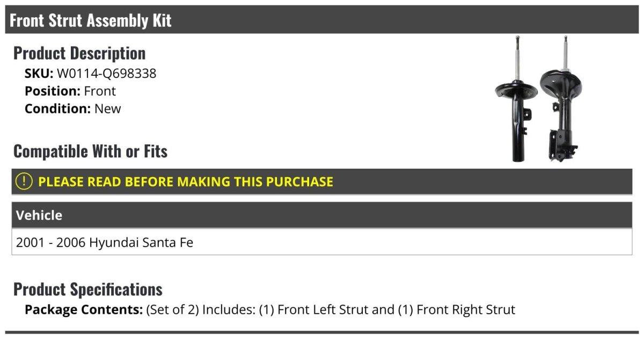Click the right strut with mounting bracket

[x=561, y=107]
